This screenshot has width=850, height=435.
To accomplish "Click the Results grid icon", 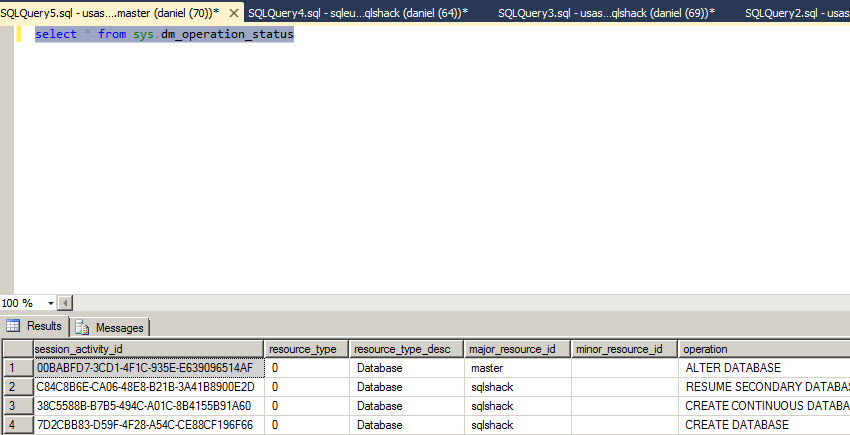I will (13, 326).
